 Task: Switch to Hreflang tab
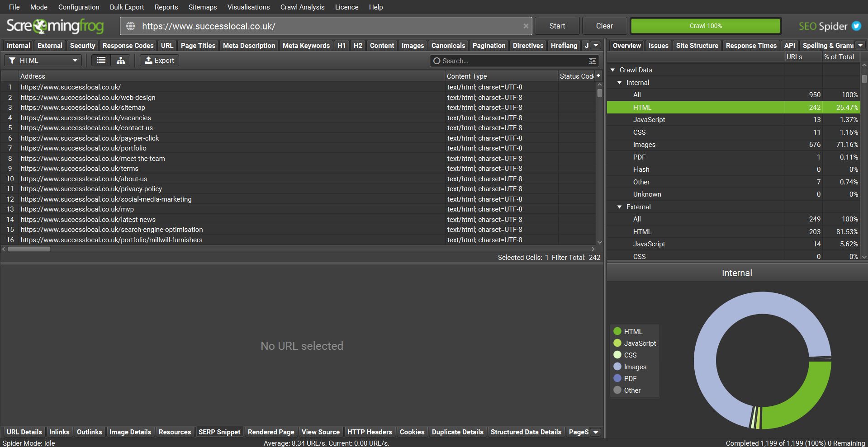pos(564,46)
